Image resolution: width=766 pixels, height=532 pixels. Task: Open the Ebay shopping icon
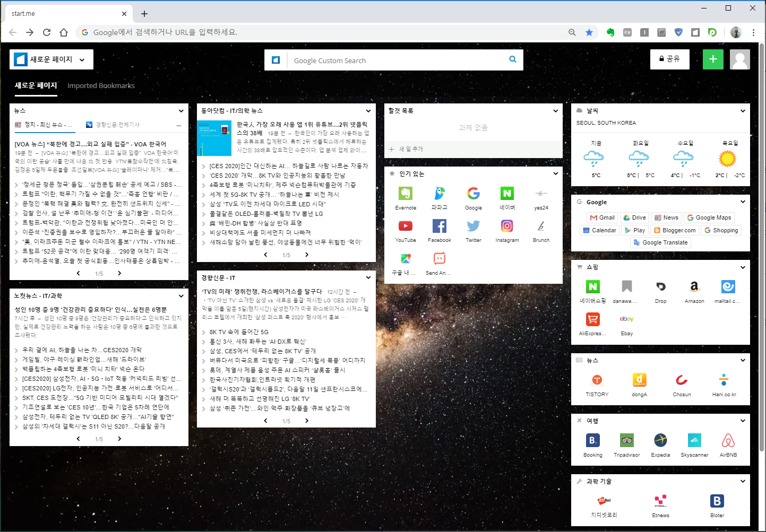pos(627,319)
